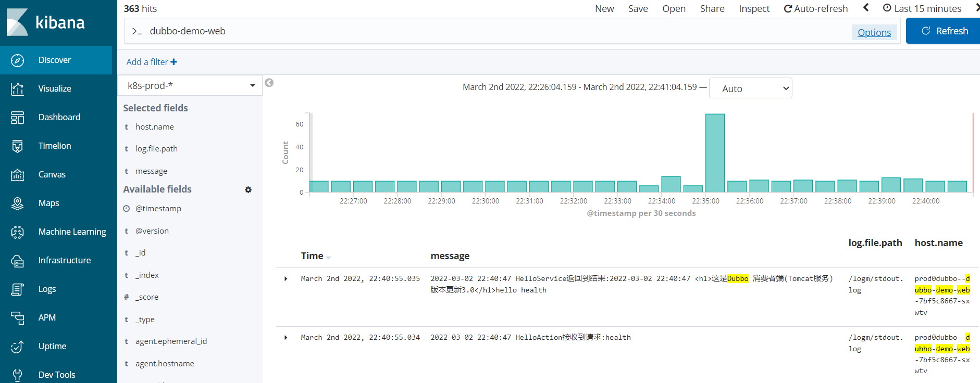Image resolution: width=980 pixels, height=383 pixels.
Task: Open the Discover compass icon
Action: [x=17, y=60]
